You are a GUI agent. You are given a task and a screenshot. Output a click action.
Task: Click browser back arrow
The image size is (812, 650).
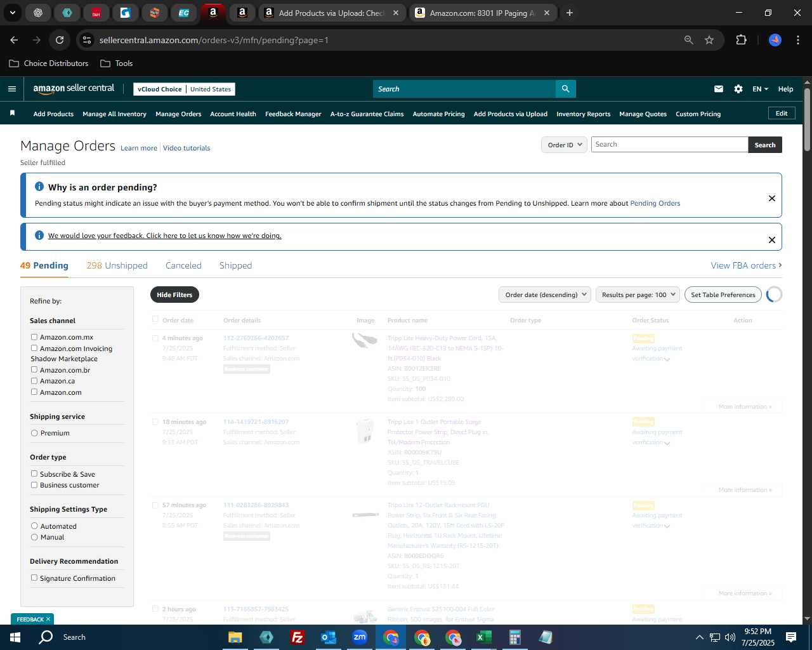click(14, 40)
